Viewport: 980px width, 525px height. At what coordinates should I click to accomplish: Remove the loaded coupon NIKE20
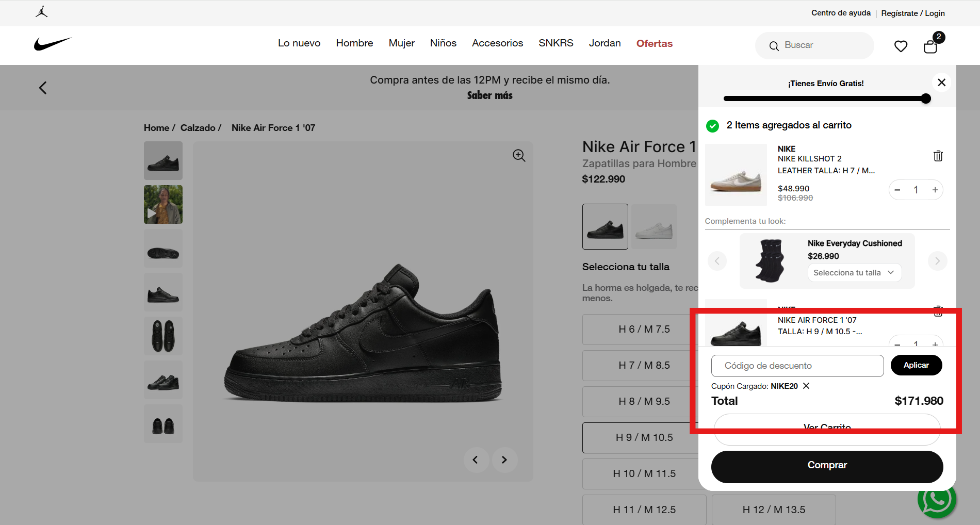coord(806,386)
